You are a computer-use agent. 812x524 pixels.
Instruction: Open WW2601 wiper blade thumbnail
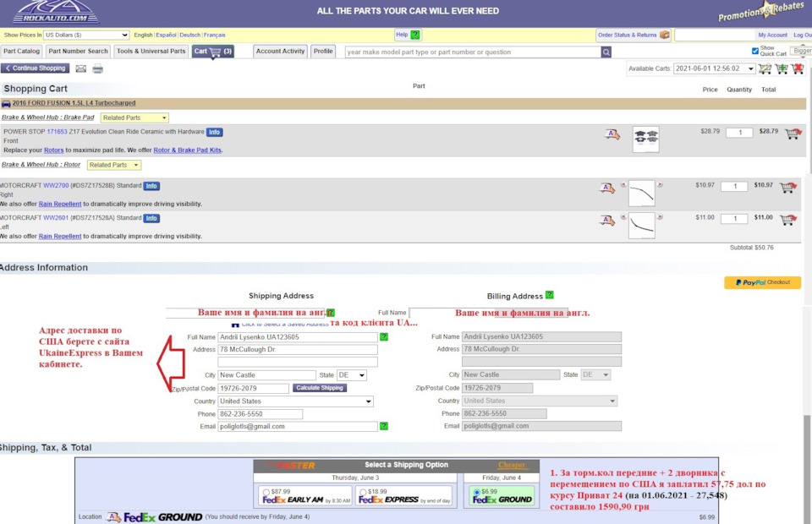point(642,226)
